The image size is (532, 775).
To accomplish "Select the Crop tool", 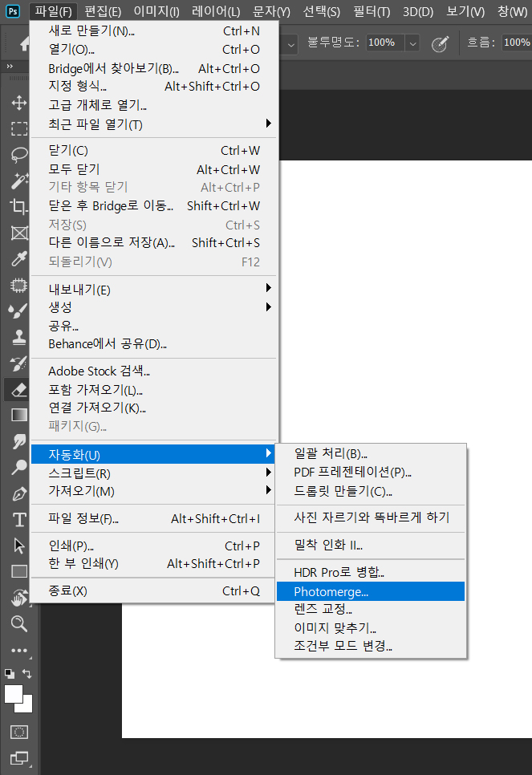I will pos(18,207).
